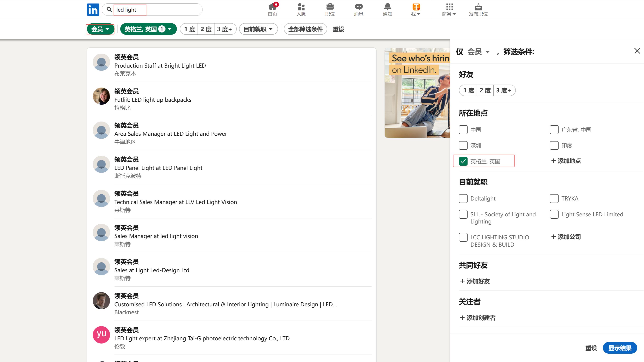Check the 中国 location checkbox
Screen dimensions: 644x362
pyautogui.click(x=463, y=130)
